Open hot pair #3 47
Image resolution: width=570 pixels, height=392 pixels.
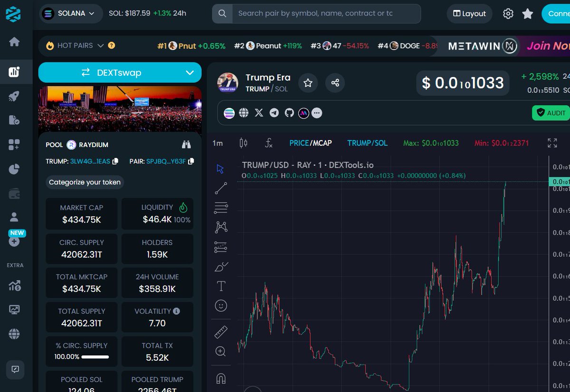tap(340, 46)
